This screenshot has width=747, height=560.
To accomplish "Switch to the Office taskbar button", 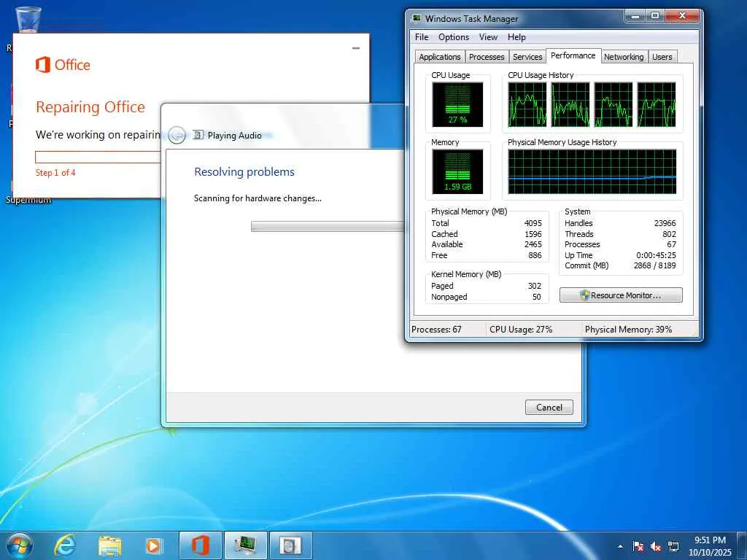I will (201, 545).
